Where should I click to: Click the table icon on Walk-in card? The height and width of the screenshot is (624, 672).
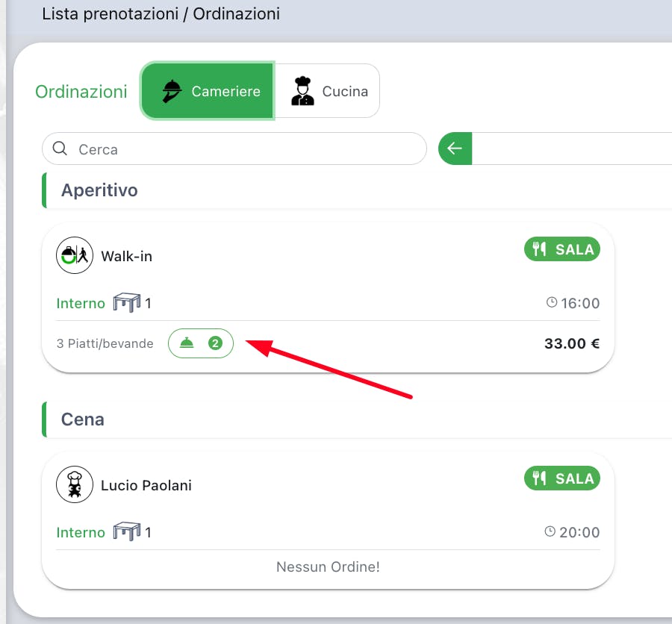coord(127,302)
